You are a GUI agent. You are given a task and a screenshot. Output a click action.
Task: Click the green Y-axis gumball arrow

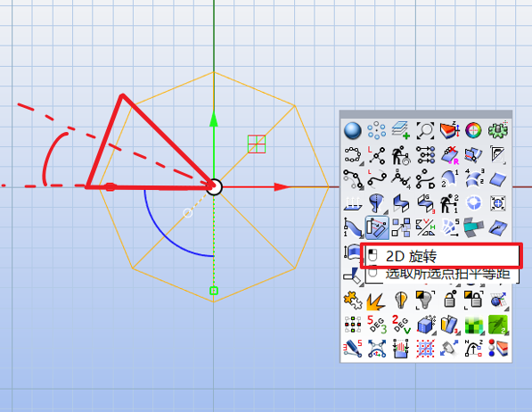(x=213, y=119)
